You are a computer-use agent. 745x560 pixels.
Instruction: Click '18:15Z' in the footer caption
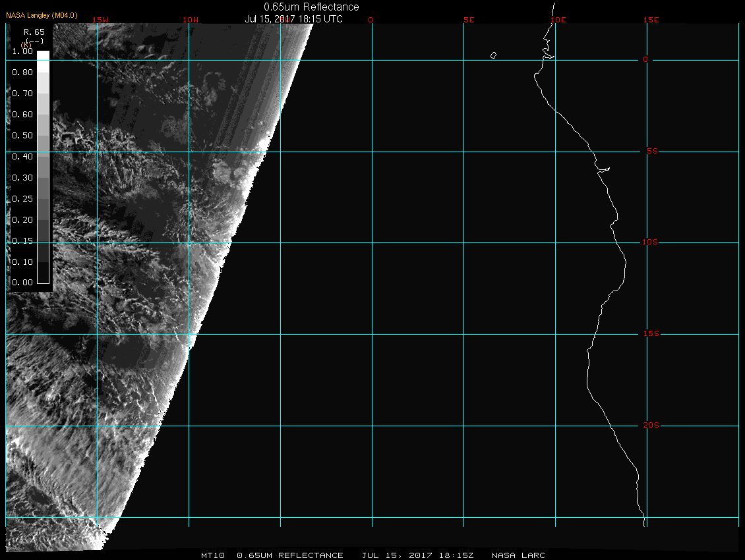[456, 555]
